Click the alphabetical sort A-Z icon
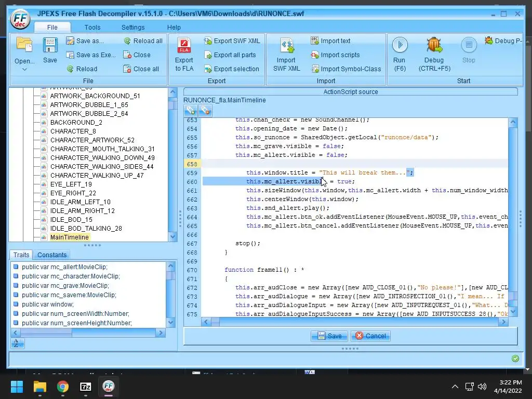532x399 pixels. 18,343
